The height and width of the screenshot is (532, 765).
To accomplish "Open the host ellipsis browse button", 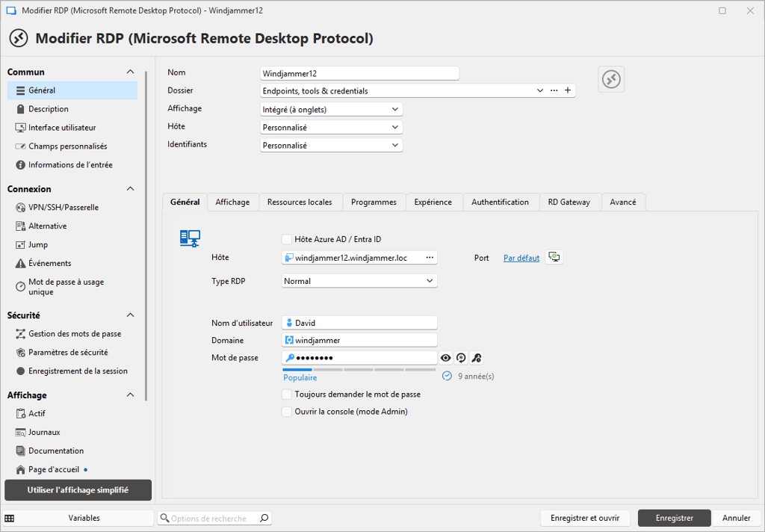I will [x=430, y=257].
